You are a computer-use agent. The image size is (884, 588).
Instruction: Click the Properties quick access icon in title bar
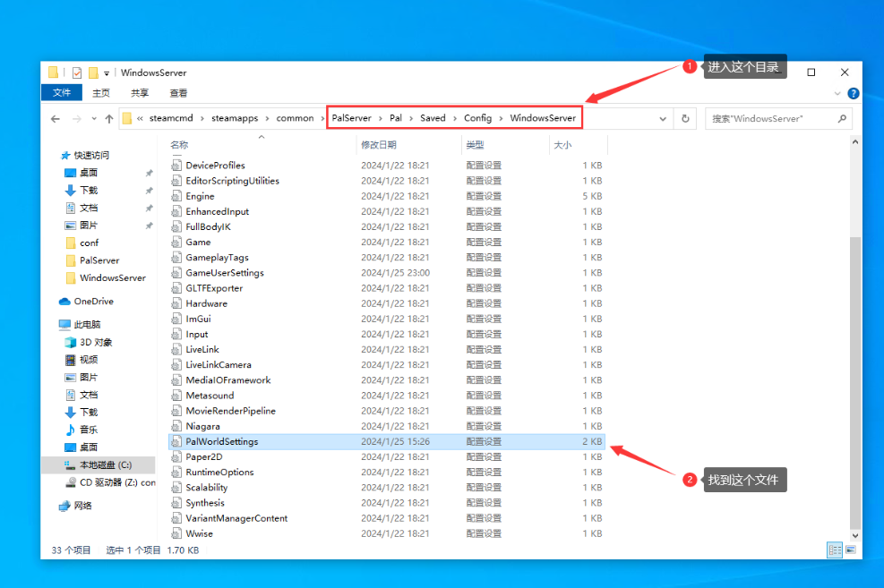pyautogui.click(x=77, y=72)
